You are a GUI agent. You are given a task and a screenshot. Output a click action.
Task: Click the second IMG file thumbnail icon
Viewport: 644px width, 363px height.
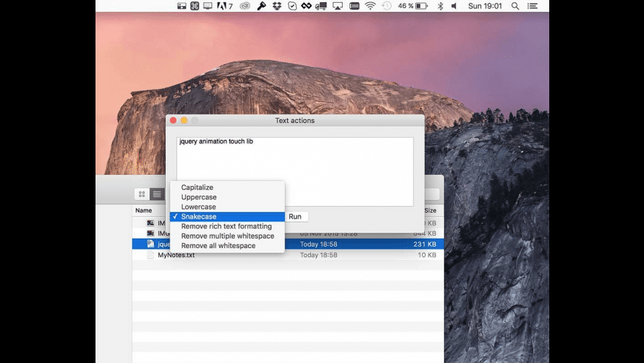(x=150, y=233)
